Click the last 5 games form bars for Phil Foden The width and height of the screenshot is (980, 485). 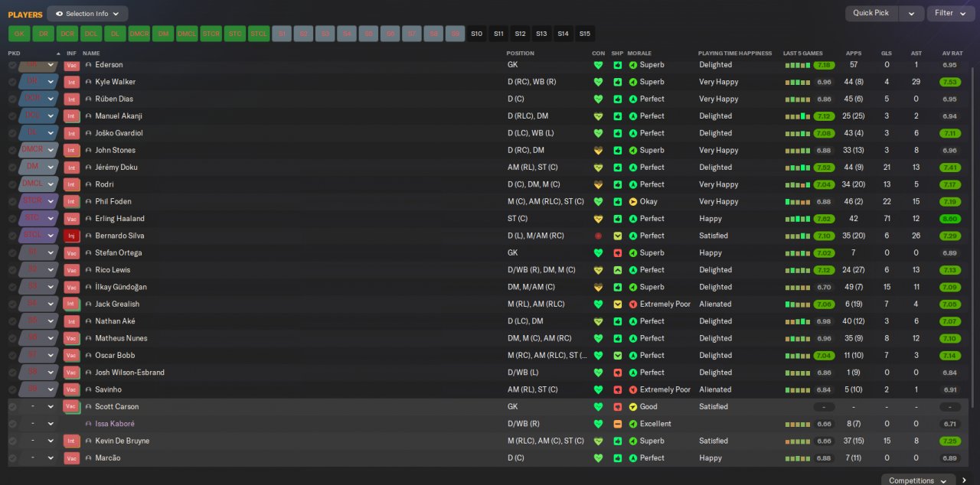coord(797,201)
